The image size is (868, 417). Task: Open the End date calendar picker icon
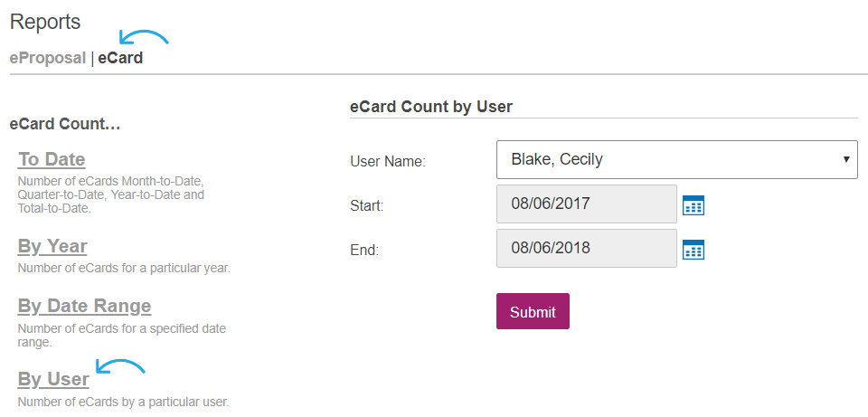[693, 249]
